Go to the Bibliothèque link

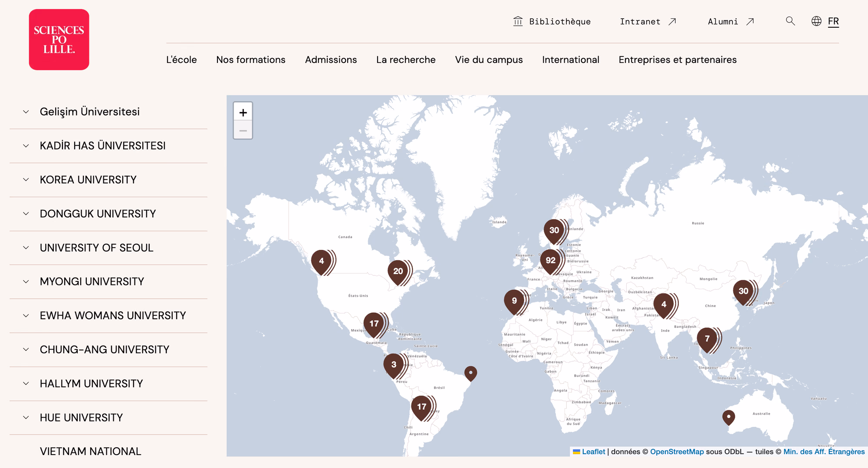click(560, 22)
